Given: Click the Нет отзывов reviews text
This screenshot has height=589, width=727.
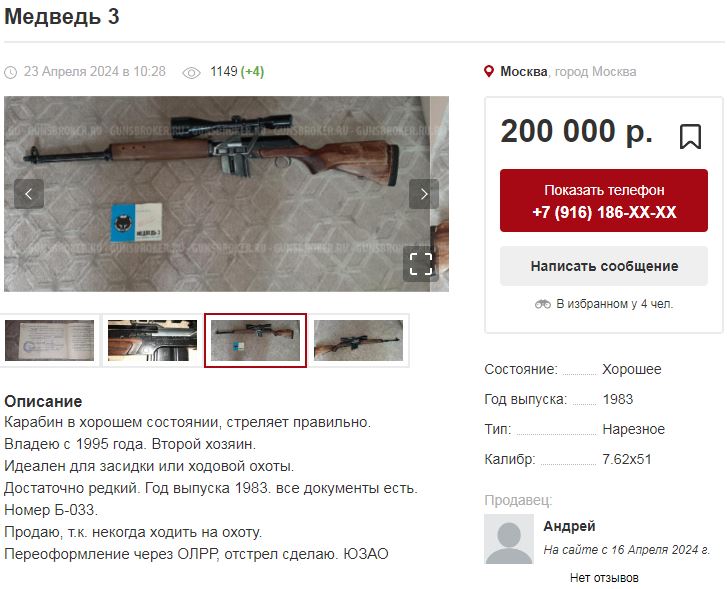Looking at the screenshot, I should pos(604,578).
